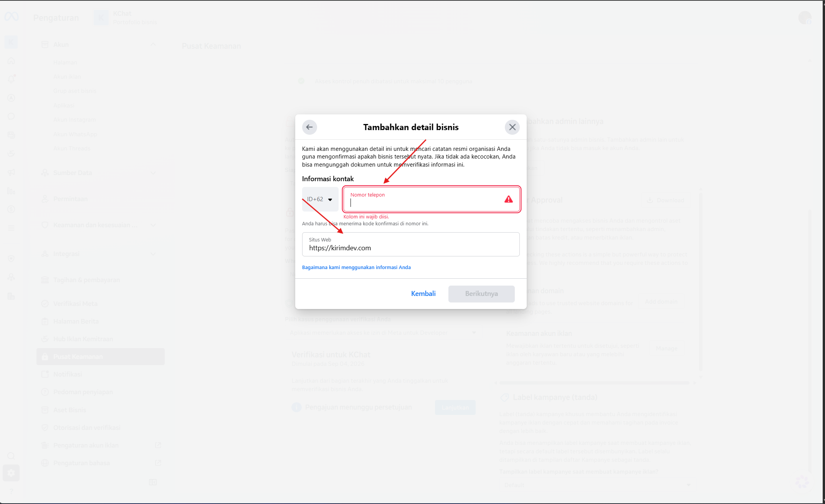The height and width of the screenshot is (504, 825).
Task: Toggle the sidebar collapse panel icon
Action: click(x=153, y=482)
